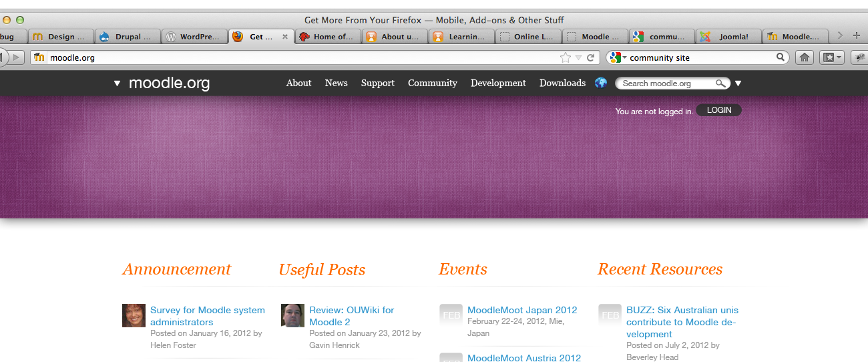The width and height of the screenshot is (868, 362).
Task: Open the bookmarks menu button
Action: [x=833, y=57]
